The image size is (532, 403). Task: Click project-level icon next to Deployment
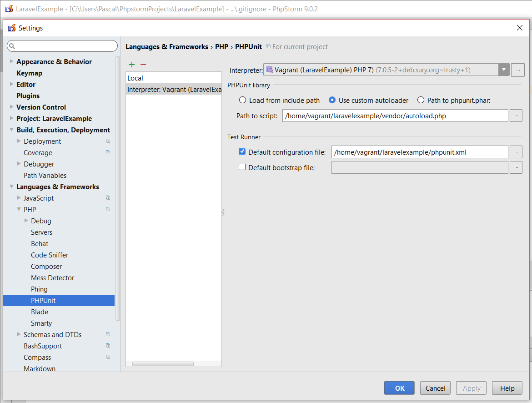(x=108, y=141)
